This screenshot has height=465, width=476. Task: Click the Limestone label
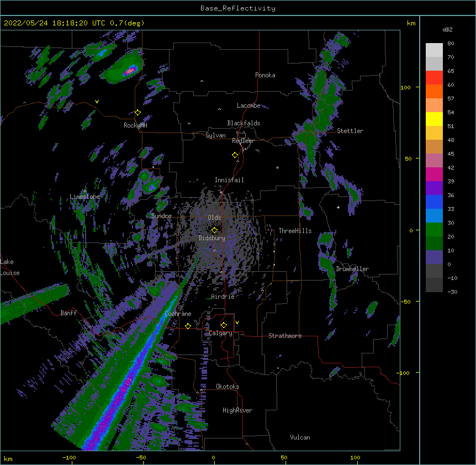point(84,197)
